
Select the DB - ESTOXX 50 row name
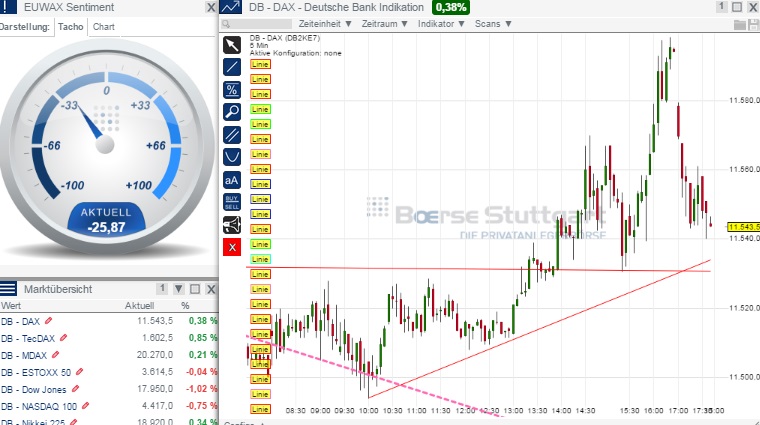(36, 372)
